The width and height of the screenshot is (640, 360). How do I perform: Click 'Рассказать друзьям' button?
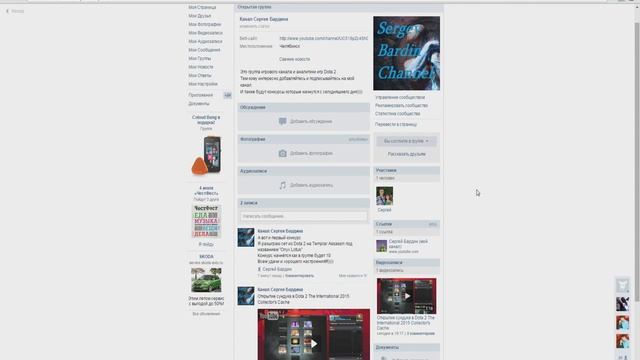click(x=407, y=154)
